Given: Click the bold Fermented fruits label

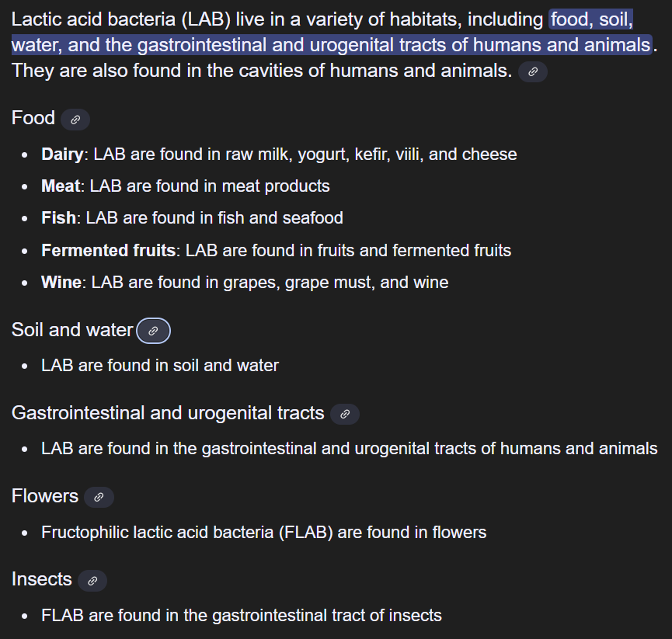Looking at the screenshot, I should point(108,251).
